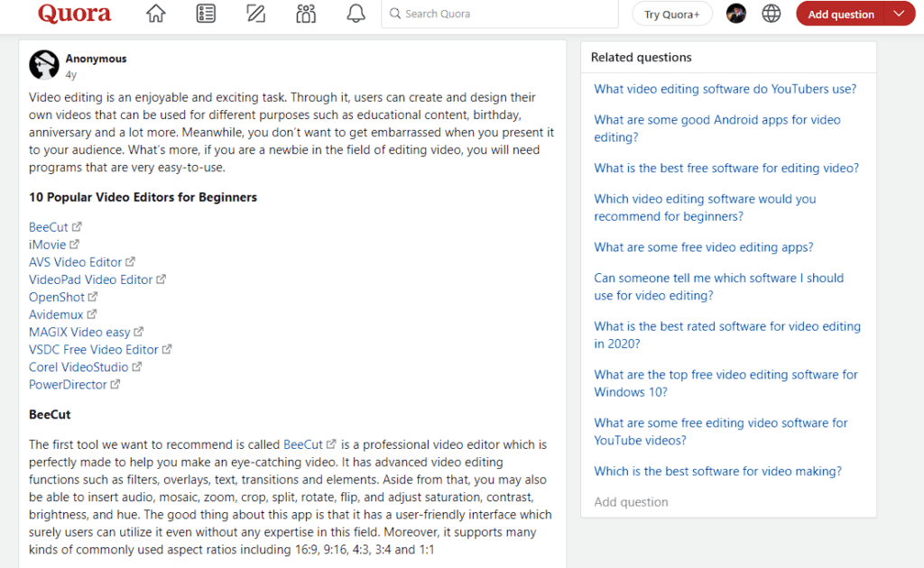
Task: Open the PowerDirector link
Action: (x=68, y=385)
